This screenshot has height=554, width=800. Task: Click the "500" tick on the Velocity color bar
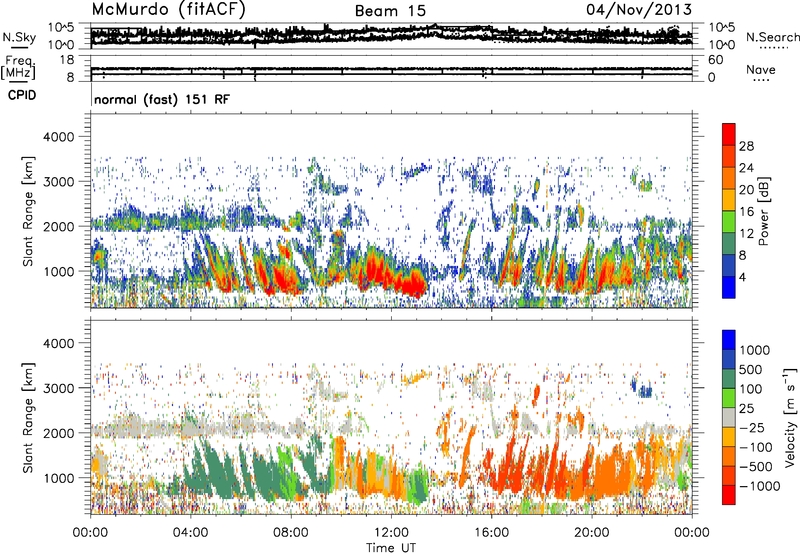(x=751, y=369)
